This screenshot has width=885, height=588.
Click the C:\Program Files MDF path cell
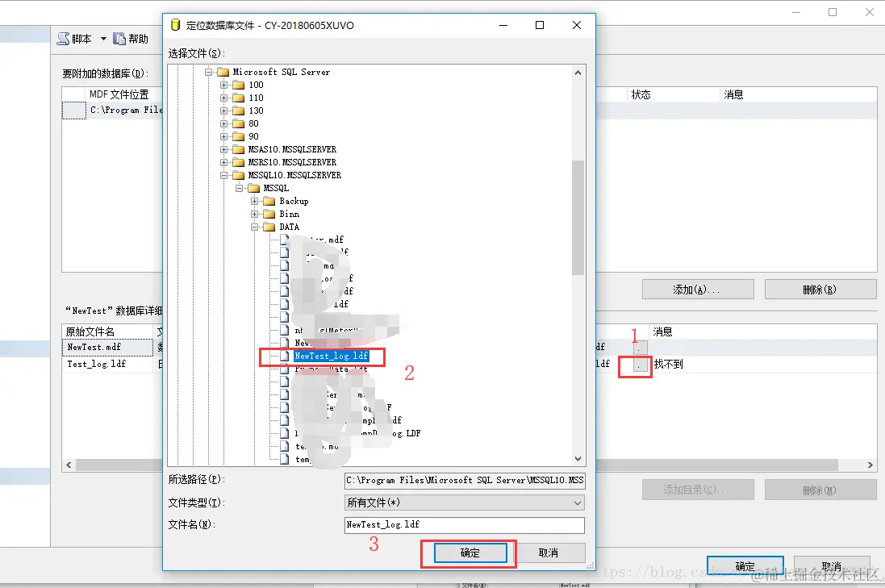125,110
